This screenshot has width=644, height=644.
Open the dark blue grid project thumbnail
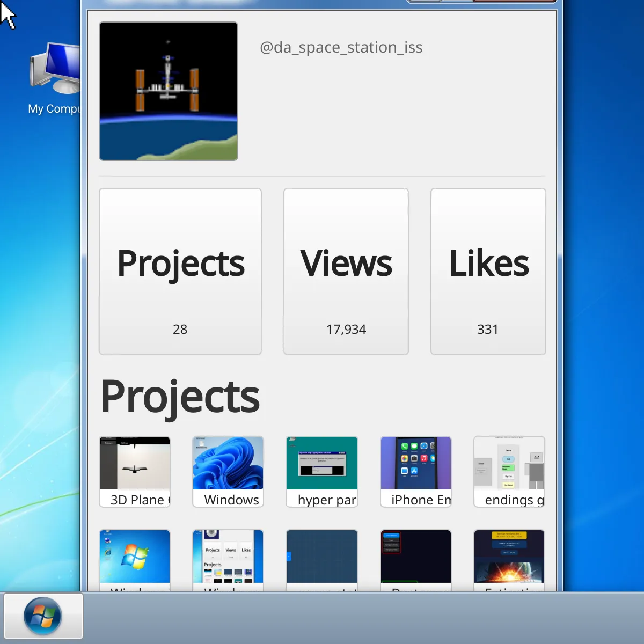[322, 560]
